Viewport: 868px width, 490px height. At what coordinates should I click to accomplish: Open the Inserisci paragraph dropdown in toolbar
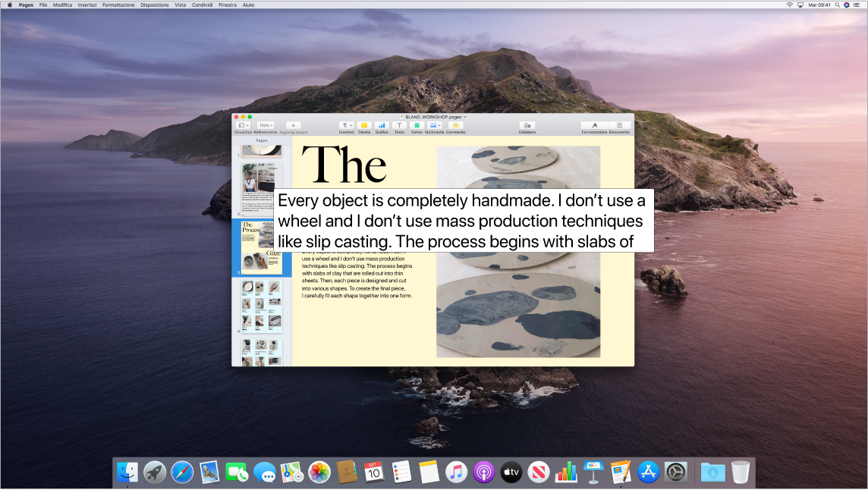click(x=346, y=125)
